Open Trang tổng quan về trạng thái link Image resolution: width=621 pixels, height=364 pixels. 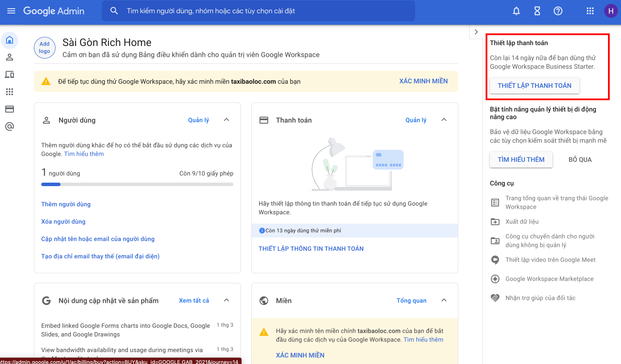click(x=557, y=203)
